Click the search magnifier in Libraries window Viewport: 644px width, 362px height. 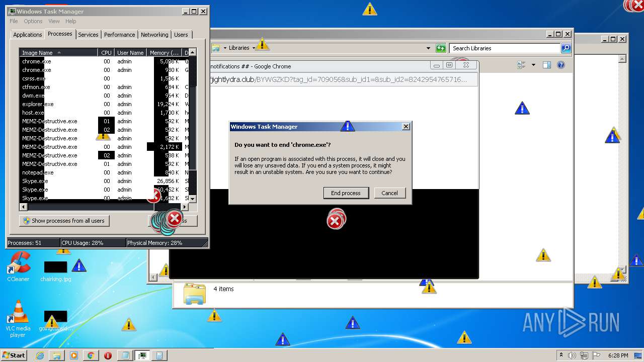click(x=566, y=48)
